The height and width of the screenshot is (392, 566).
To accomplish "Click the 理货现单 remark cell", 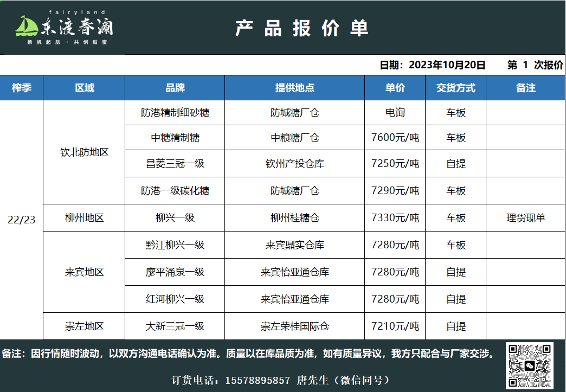I will [x=525, y=218].
